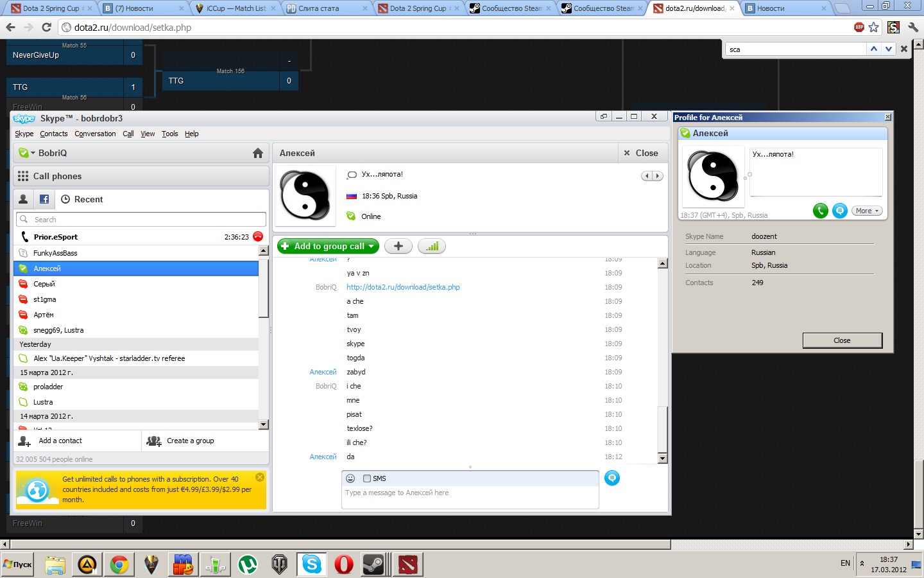Close the browser find bar

click(x=904, y=49)
